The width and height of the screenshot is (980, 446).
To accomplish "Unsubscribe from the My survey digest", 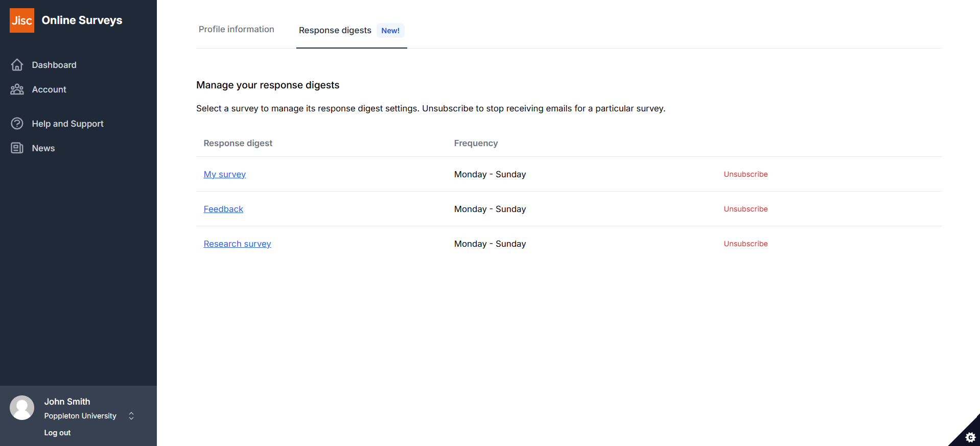I will 745,174.
